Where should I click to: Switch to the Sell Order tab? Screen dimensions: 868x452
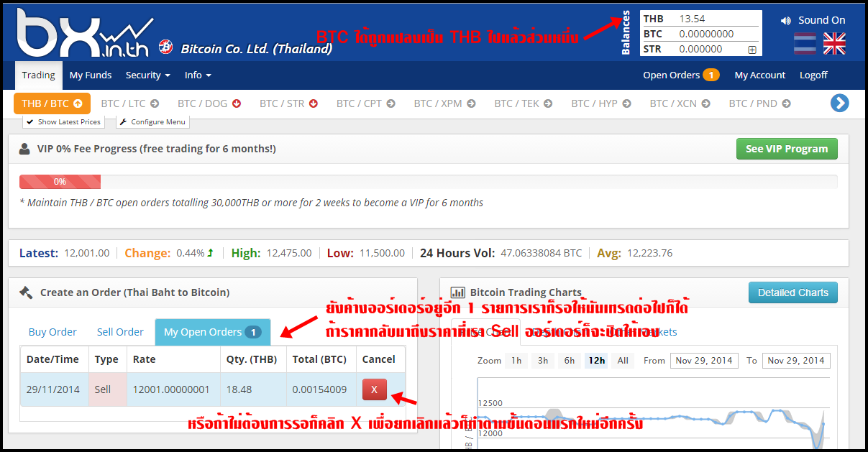(x=120, y=332)
